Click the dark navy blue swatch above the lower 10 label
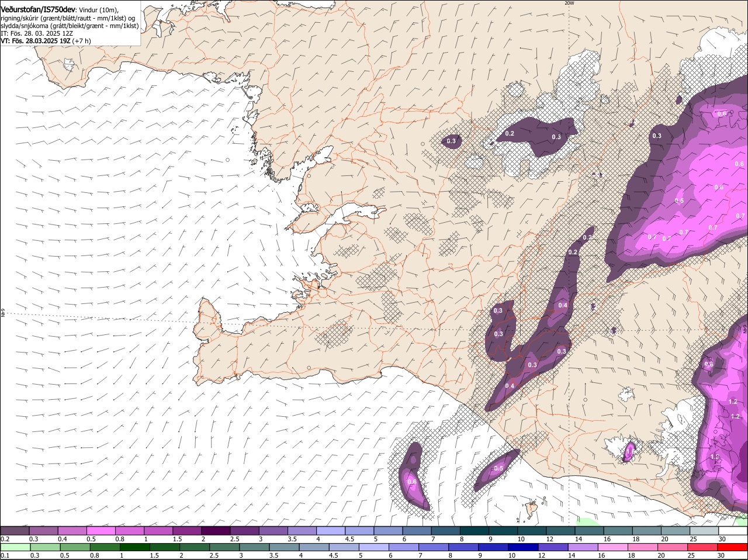Image resolution: width=748 pixels, height=560 pixels. 523,547
